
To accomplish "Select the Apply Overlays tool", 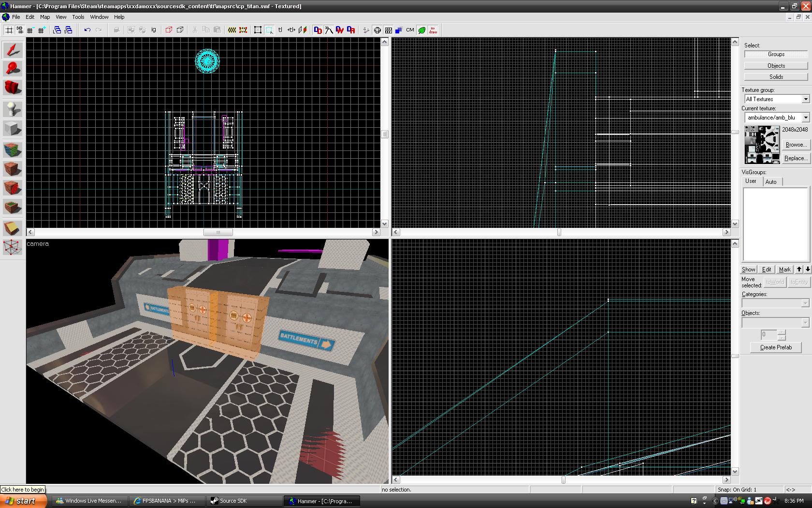I will point(13,208).
